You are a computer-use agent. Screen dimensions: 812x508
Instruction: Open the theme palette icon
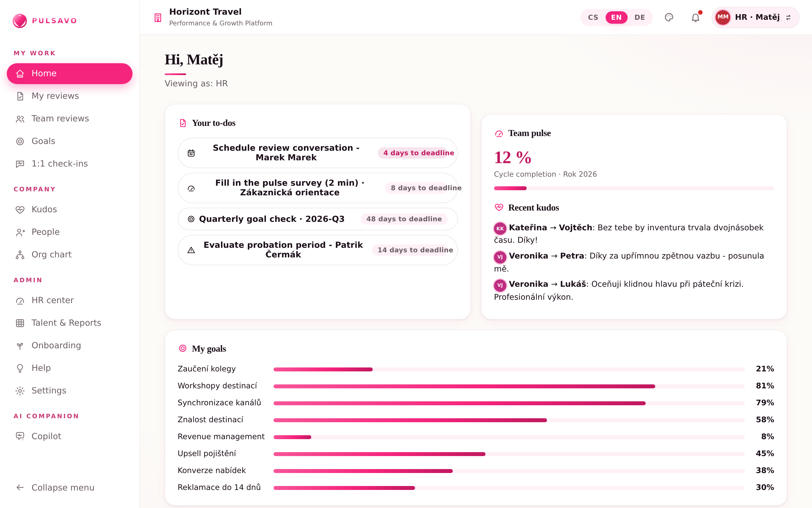tap(669, 17)
